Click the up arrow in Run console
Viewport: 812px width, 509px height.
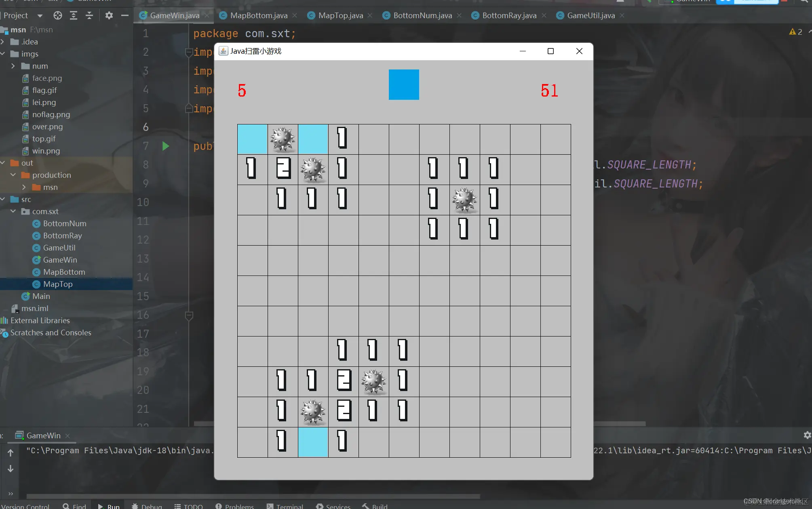click(11, 452)
